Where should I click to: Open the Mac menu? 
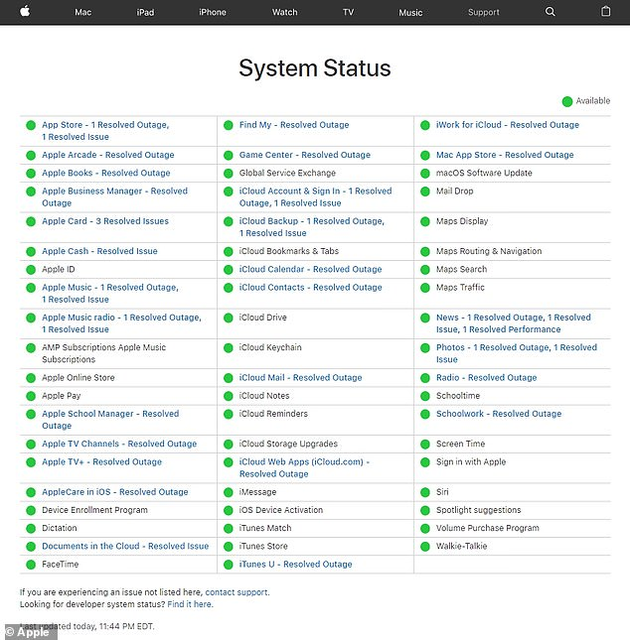pyautogui.click(x=83, y=12)
